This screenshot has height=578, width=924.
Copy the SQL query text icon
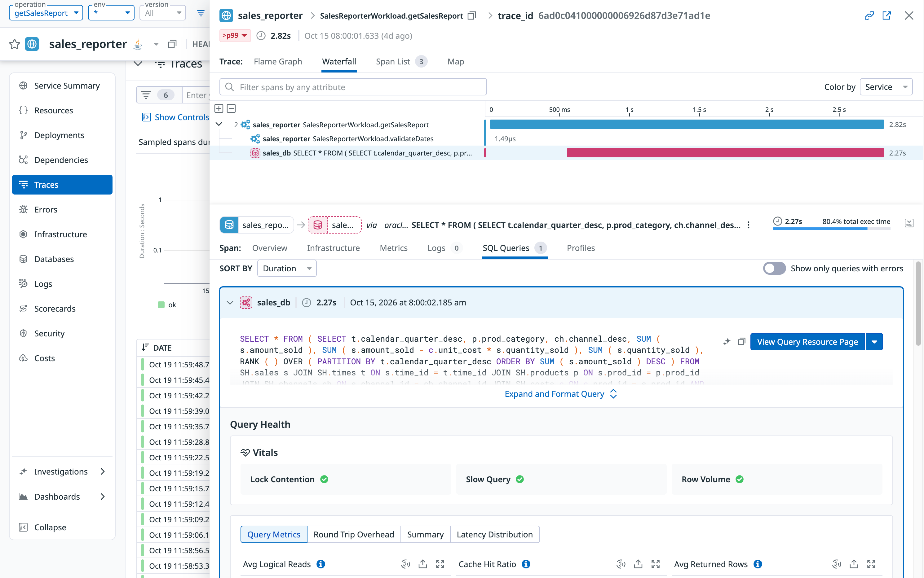(x=741, y=342)
